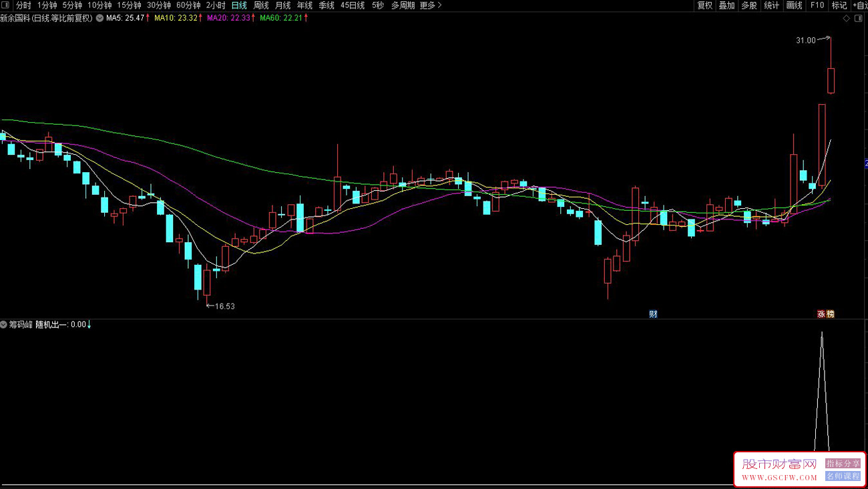Click the 31.00 high price label
Image resolution: width=868 pixels, height=489 pixels.
pyautogui.click(x=805, y=41)
